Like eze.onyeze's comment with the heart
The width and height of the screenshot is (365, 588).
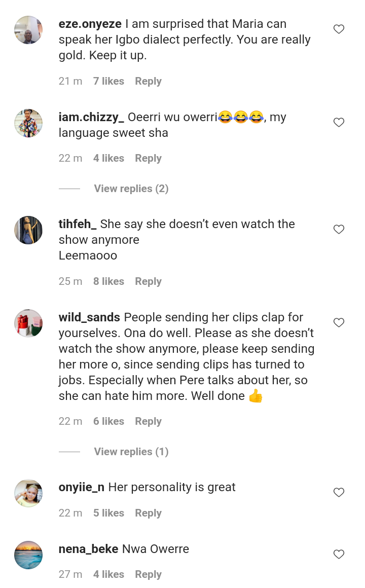coord(339,29)
